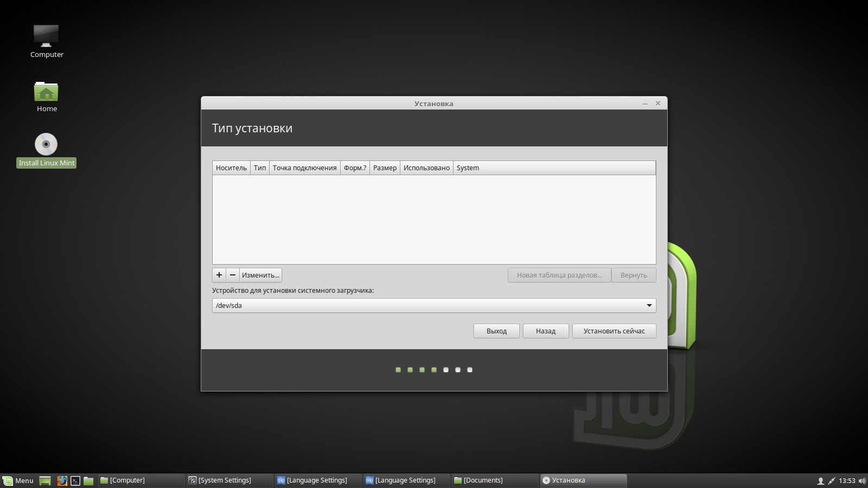
Task: Open the file manager panel launcher
Action: coord(88,480)
